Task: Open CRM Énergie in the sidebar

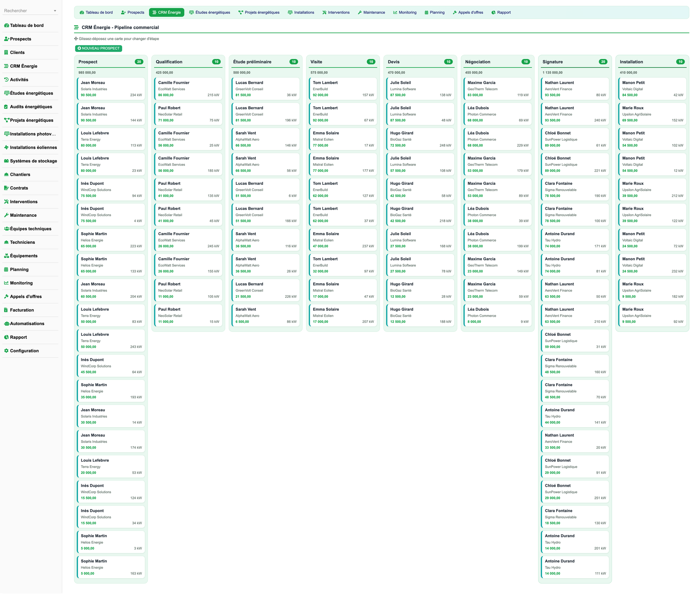Action: (x=30, y=66)
